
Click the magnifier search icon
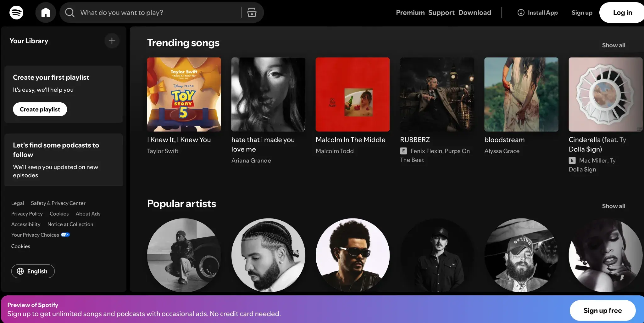[70, 13]
